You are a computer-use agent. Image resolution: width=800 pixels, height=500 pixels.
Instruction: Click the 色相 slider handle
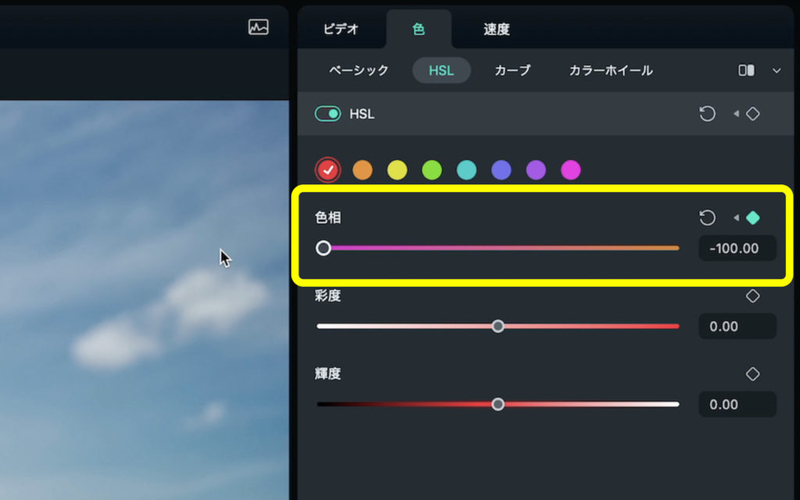coord(323,248)
